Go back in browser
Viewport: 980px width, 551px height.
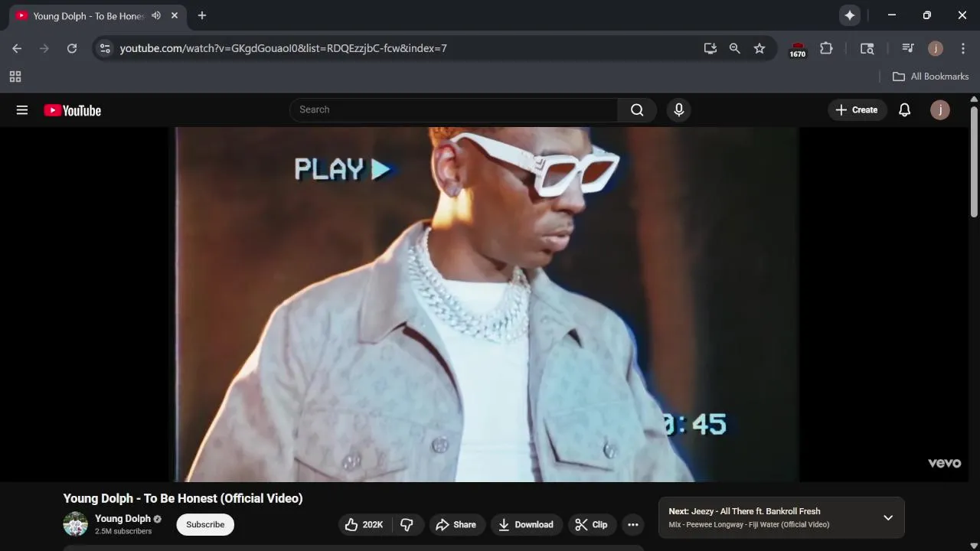click(17, 48)
